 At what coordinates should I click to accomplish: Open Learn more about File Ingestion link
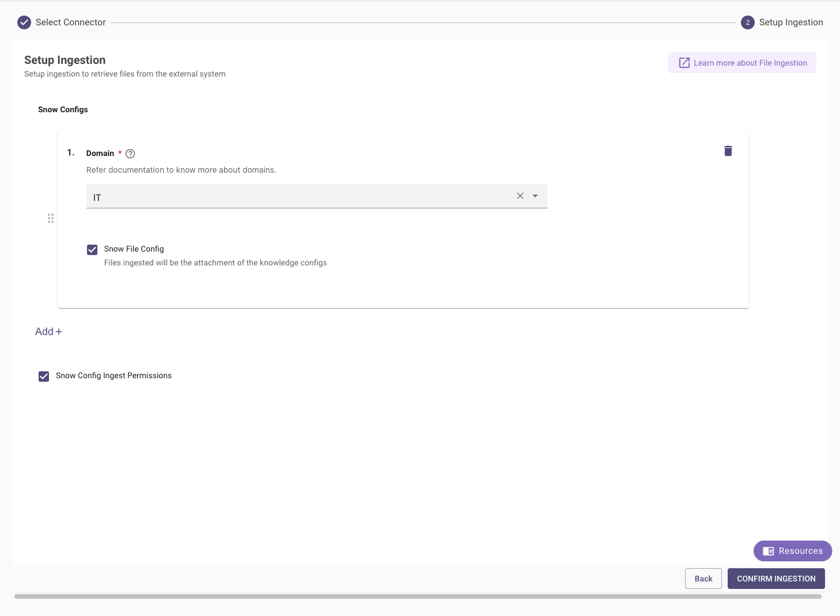point(742,63)
